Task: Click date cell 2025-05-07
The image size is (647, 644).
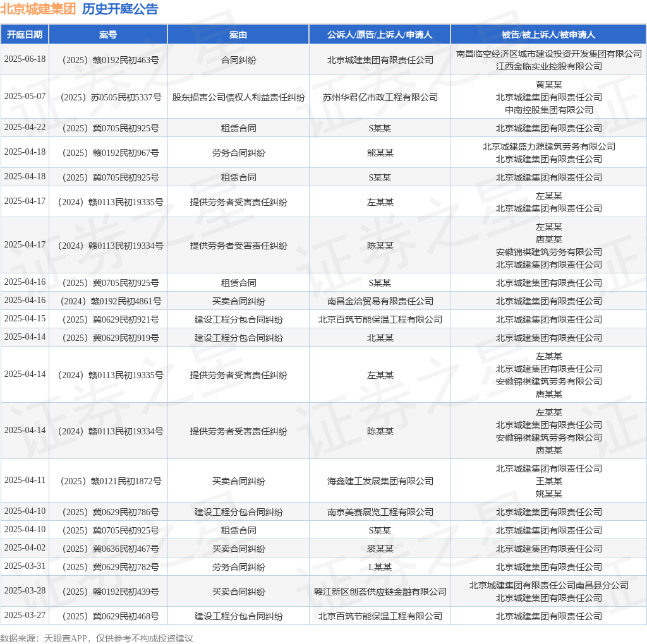Action: point(25,96)
